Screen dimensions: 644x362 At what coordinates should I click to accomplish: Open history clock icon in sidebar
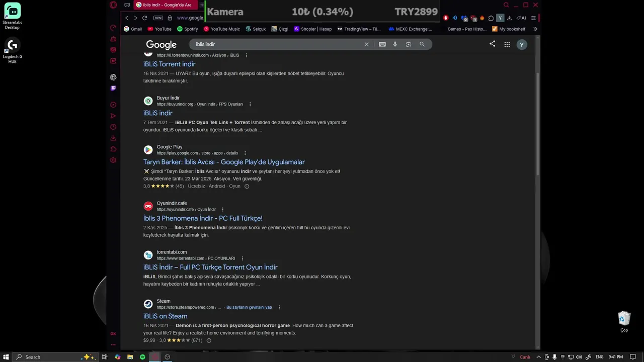[x=113, y=127]
